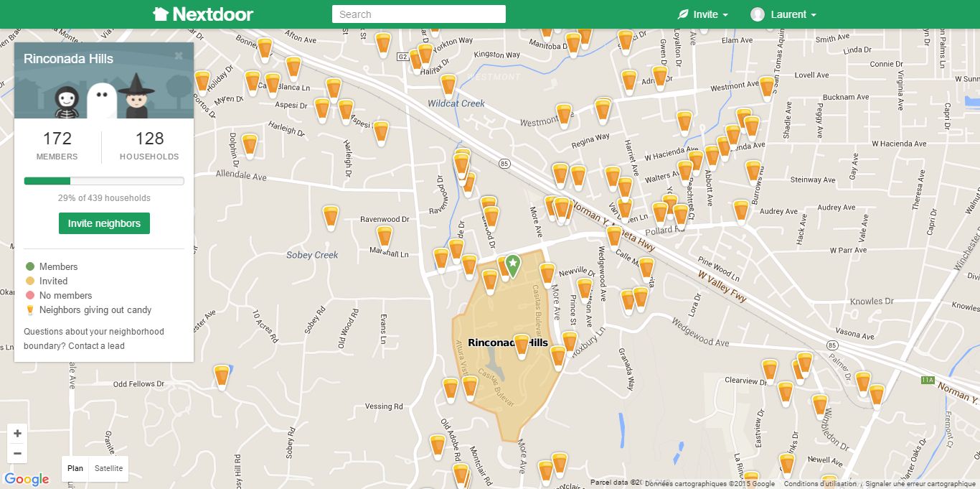Viewport: 980px width, 489px height.
Task: Click the Nextdoor logo in header
Action: [203, 14]
